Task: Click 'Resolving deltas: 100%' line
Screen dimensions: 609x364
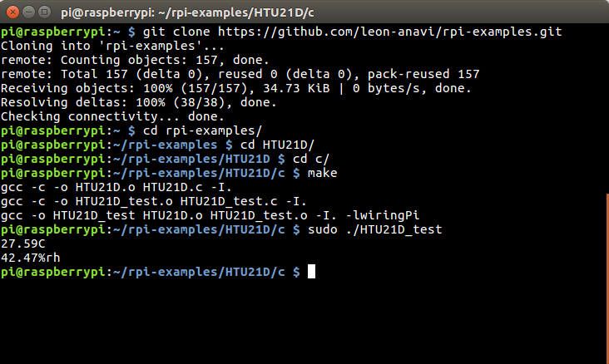Action: [139, 102]
